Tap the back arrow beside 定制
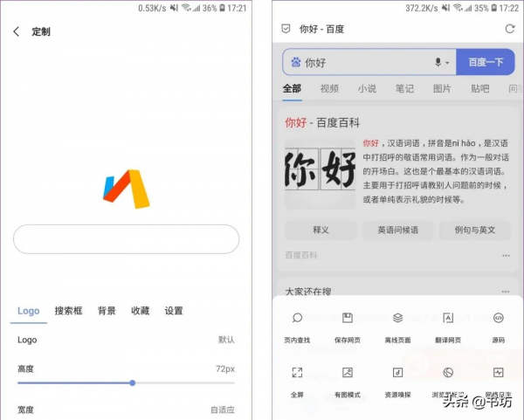The height and width of the screenshot is (420, 524). (16, 31)
